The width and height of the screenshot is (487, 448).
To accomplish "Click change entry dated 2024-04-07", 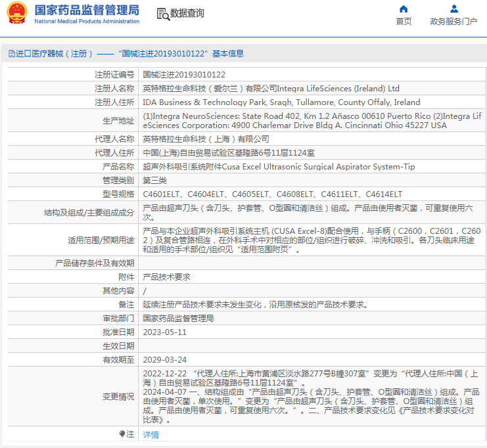I will click(311, 406).
